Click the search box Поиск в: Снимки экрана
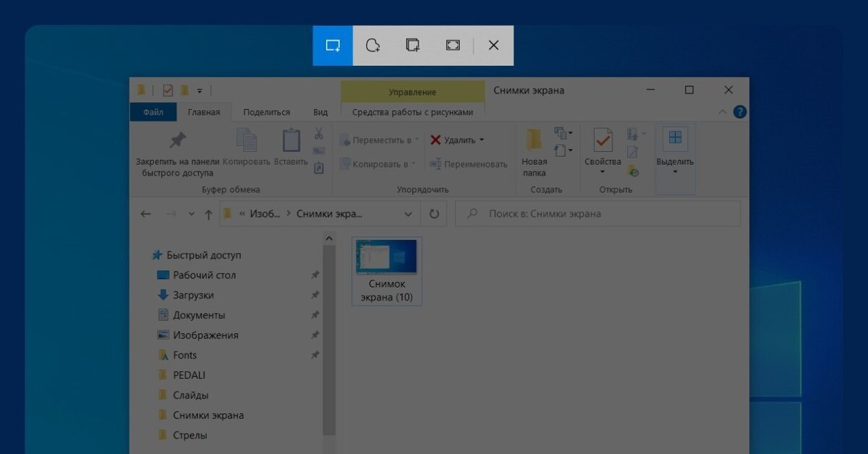 coord(598,214)
